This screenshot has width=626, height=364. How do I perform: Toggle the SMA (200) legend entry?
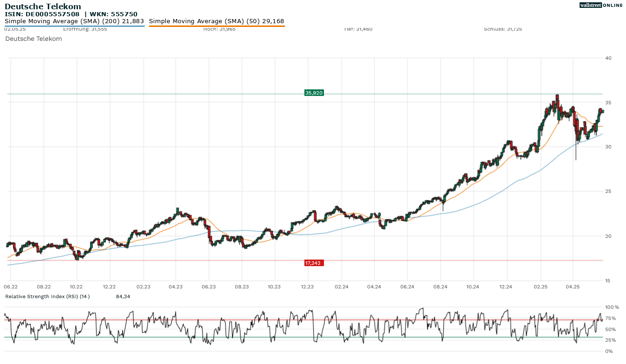pos(74,21)
